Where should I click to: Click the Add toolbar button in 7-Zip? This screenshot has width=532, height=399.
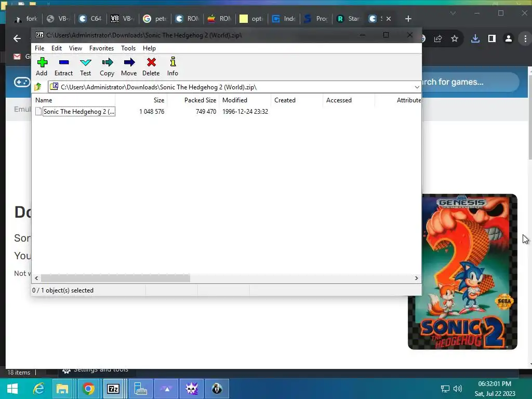point(42,66)
